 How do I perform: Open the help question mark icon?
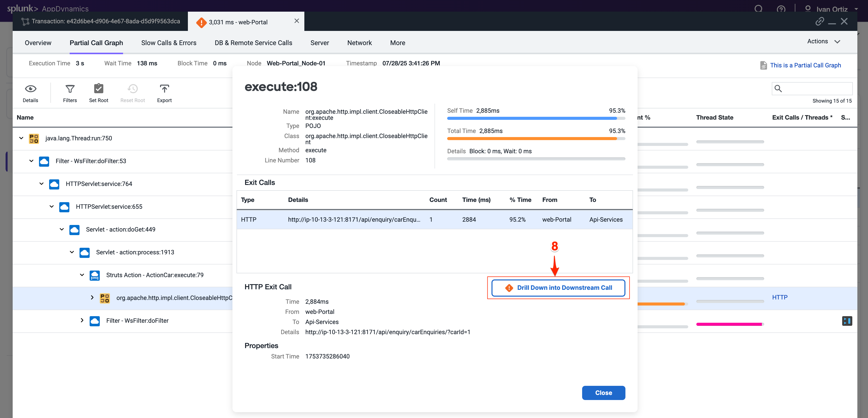[781, 9]
